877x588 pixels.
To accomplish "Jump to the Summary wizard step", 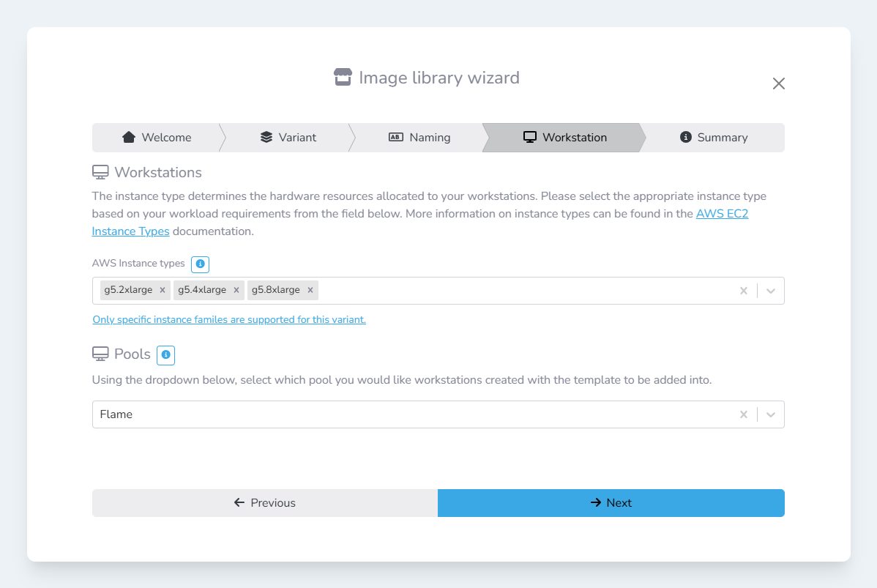I will (x=714, y=138).
